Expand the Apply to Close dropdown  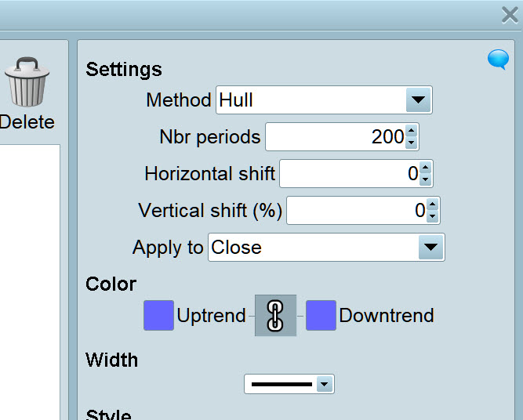tap(429, 248)
